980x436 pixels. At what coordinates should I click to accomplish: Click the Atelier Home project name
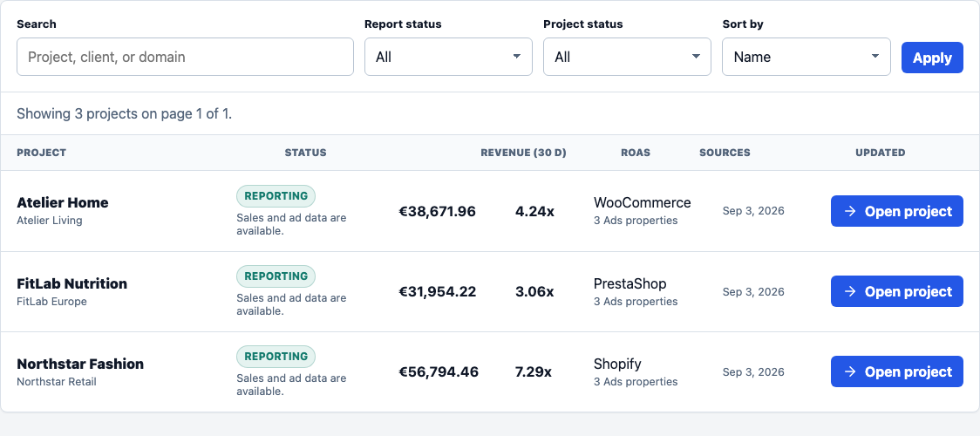coord(63,202)
